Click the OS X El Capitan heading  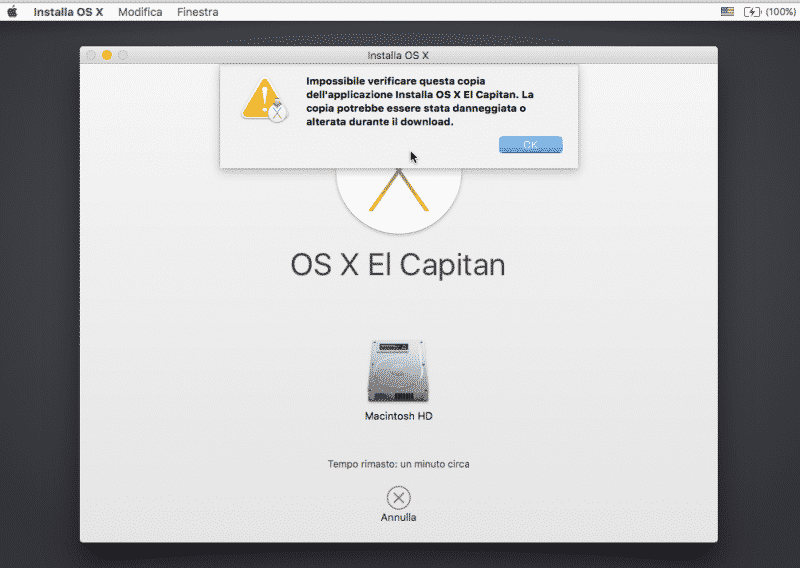click(398, 265)
